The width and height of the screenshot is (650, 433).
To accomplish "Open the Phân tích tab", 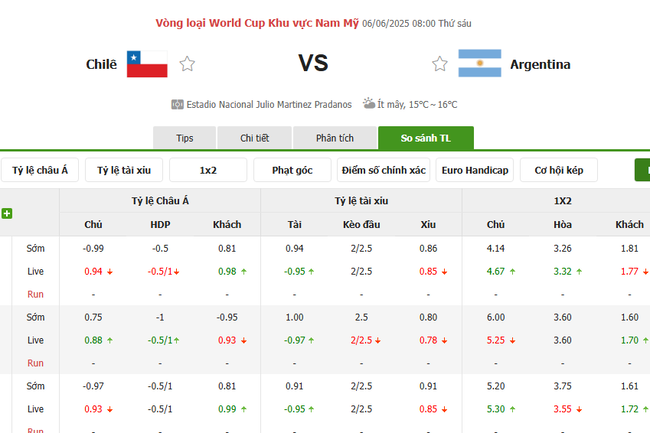I will coord(334,138).
